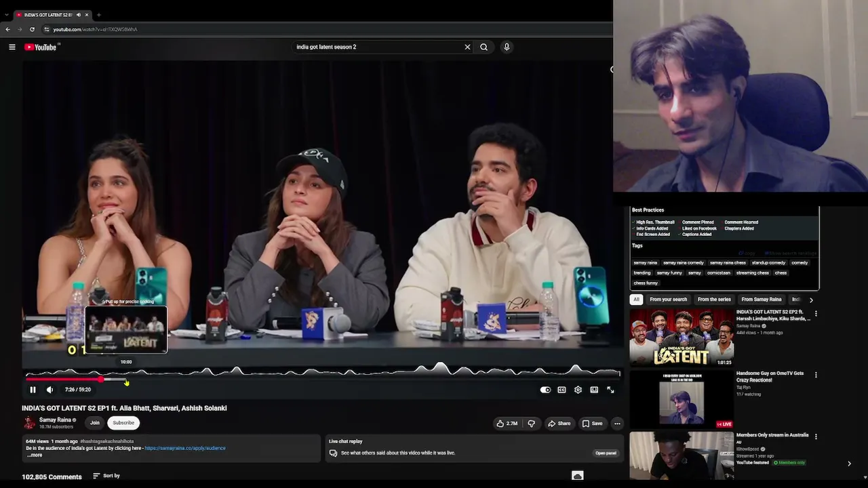This screenshot has width=868, height=488.
Task: Open the IShowSpeed stream thumbnail
Action: (x=681, y=455)
